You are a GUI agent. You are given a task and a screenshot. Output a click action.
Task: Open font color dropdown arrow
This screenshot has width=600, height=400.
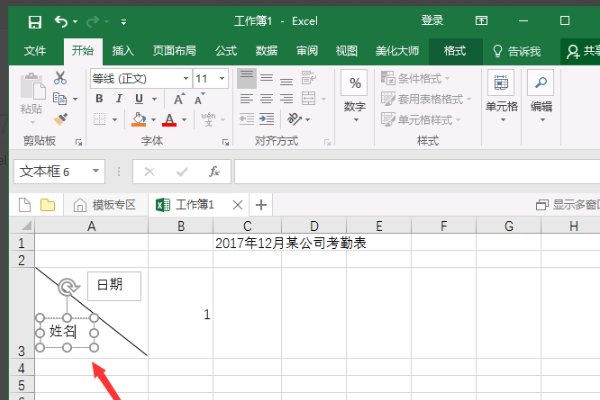pos(184,120)
